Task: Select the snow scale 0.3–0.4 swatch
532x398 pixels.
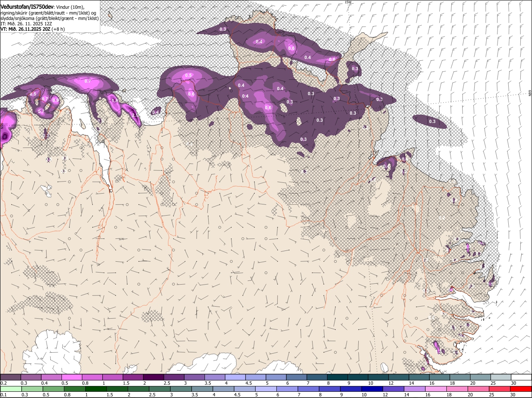Action: (x=31, y=377)
